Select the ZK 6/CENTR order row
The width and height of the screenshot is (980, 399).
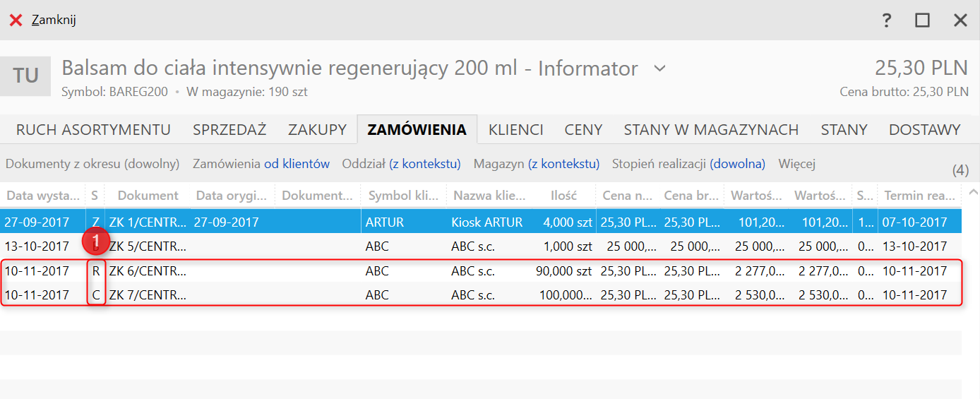(x=148, y=271)
